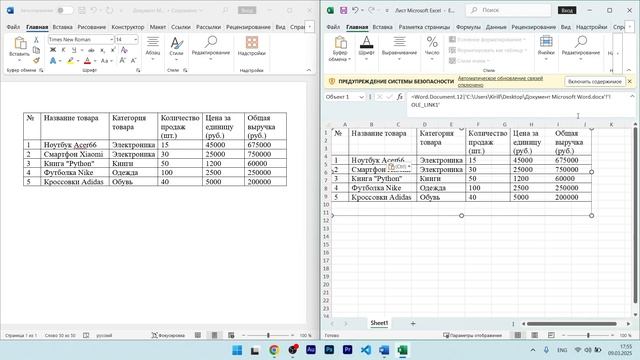Close the Excel security warning bar
The height and width of the screenshot is (360, 640).
(630, 82)
